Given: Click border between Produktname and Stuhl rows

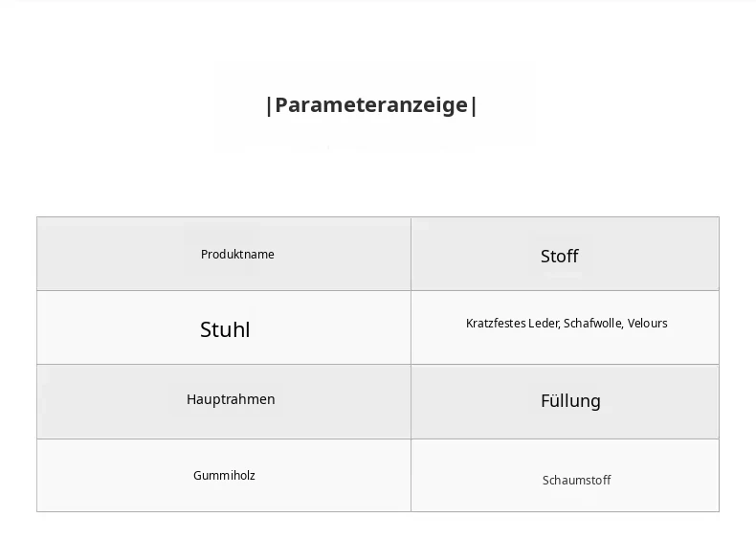Looking at the screenshot, I should (378, 290).
